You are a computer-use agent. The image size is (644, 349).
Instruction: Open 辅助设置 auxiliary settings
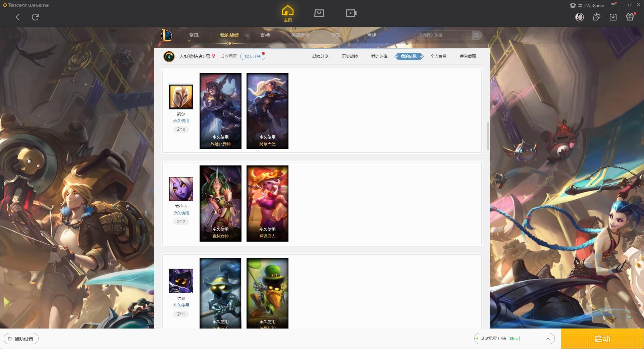[x=21, y=339]
